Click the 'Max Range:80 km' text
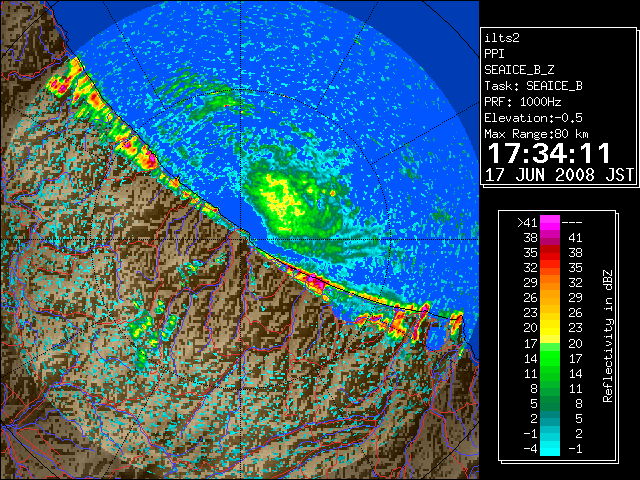The image size is (640, 480). (x=536, y=134)
